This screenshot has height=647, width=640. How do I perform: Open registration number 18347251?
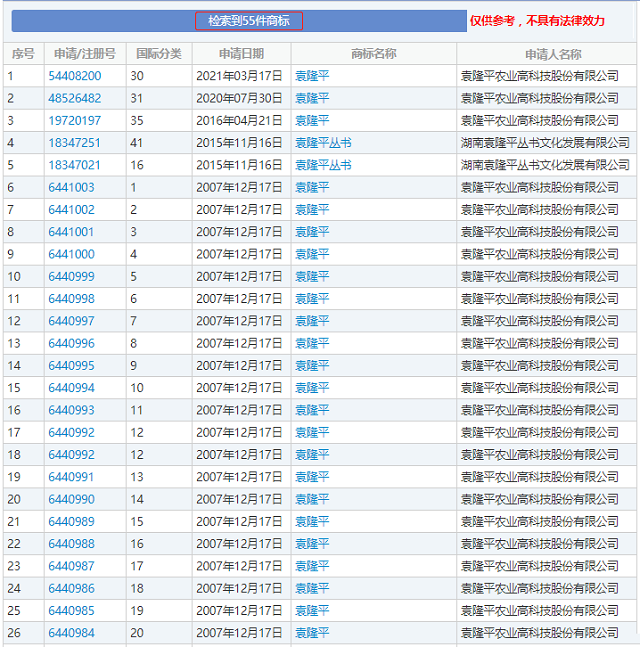(74, 143)
